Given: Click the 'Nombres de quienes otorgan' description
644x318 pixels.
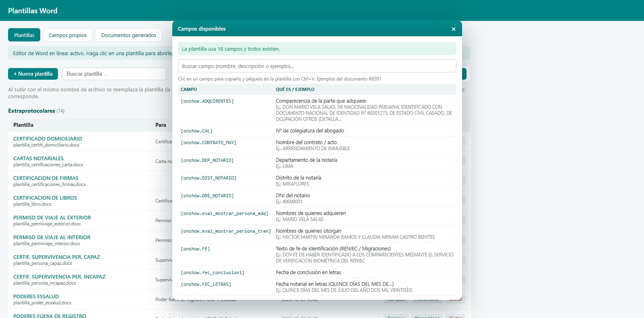Looking at the screenshot, I should point(308,231).
